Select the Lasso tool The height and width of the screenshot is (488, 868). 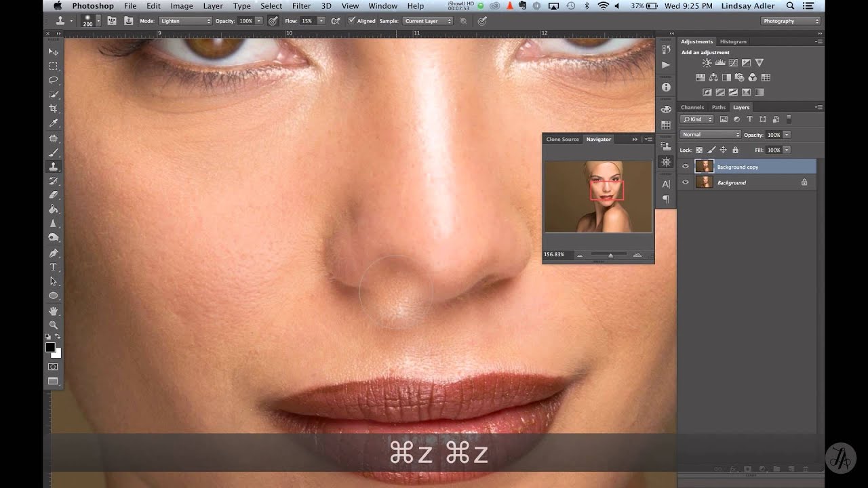pyautogui.click(x=54, y=80)
